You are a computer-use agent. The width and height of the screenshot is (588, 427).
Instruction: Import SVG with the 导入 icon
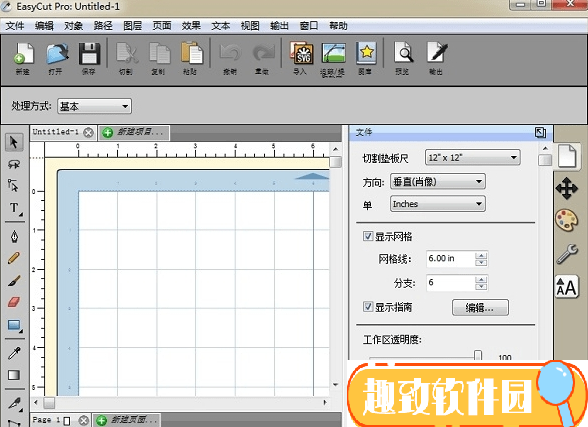(301, 54)
